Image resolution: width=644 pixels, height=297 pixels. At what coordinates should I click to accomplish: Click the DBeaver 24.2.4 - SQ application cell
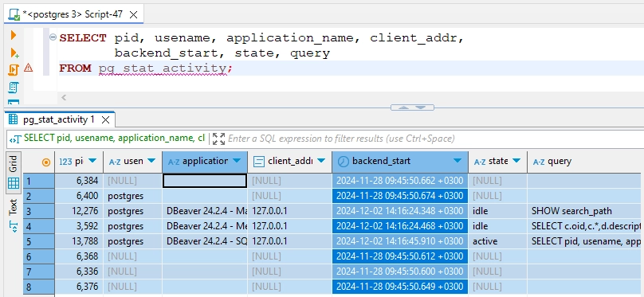[x=205, y=241]
